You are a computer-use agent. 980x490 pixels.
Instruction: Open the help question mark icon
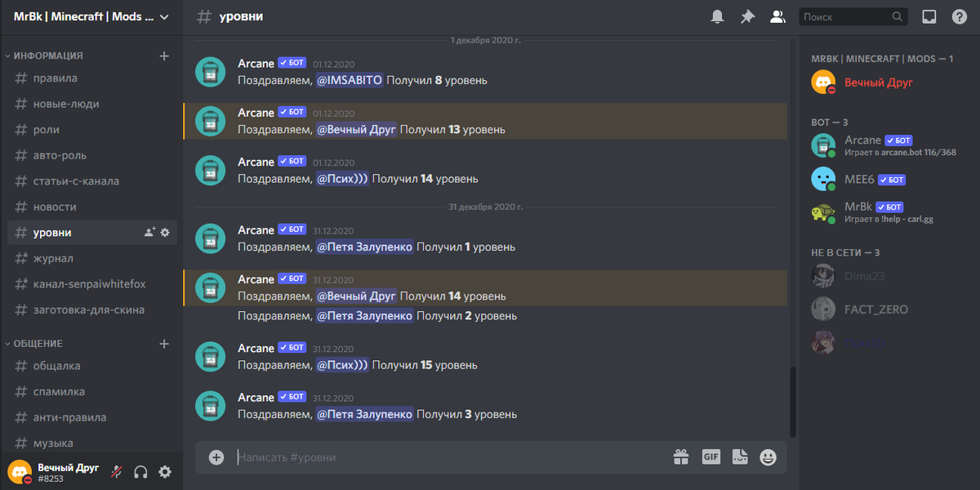click(x=959, y=16)
